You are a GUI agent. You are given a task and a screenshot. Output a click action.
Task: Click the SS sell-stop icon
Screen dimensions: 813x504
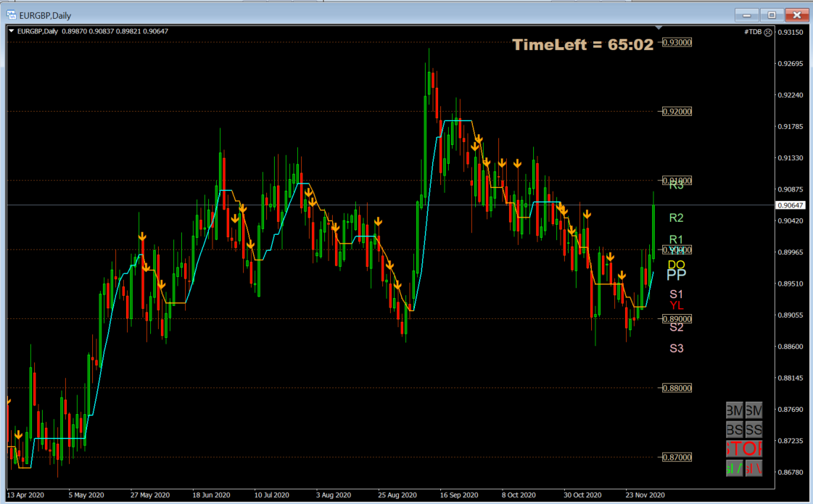pos(754,429)
